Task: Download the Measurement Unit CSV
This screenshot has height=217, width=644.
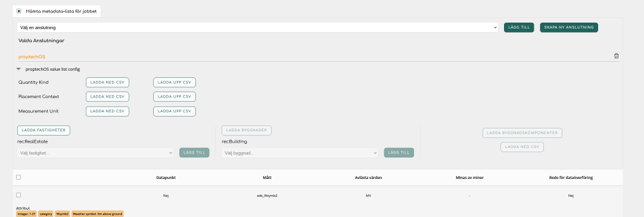Action: [x=107, y=111]
